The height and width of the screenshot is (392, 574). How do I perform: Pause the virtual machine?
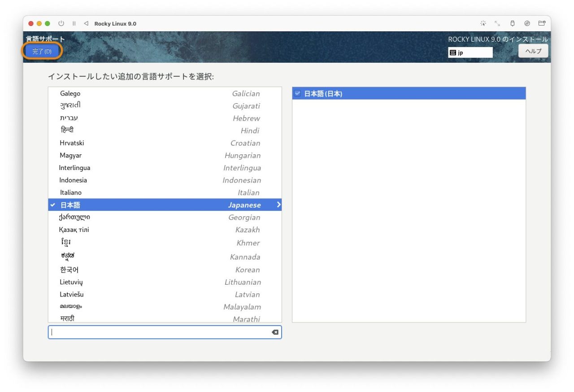[74, 23]
